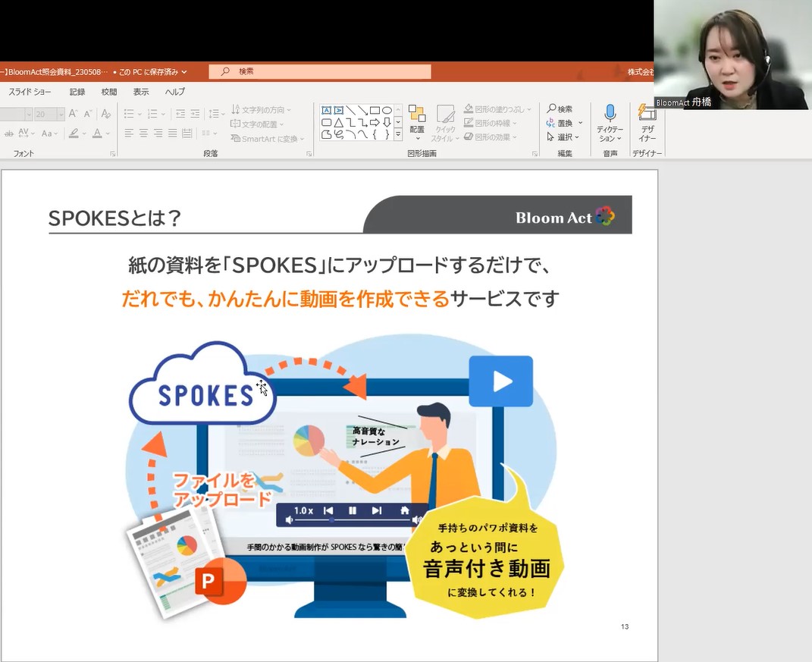
Task: Click the BloomAct 舟橋 video tile
Action: 732,55
